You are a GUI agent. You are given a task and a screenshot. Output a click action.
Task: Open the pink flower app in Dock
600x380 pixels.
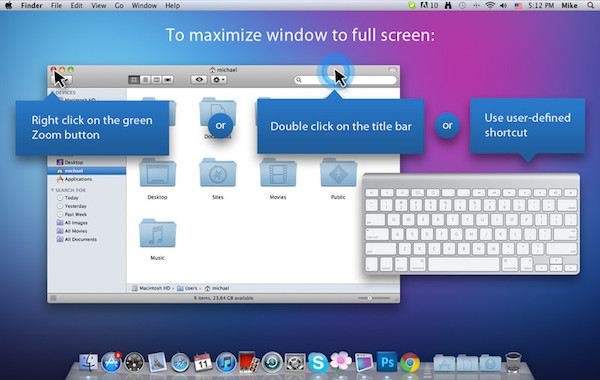(341, 361)
